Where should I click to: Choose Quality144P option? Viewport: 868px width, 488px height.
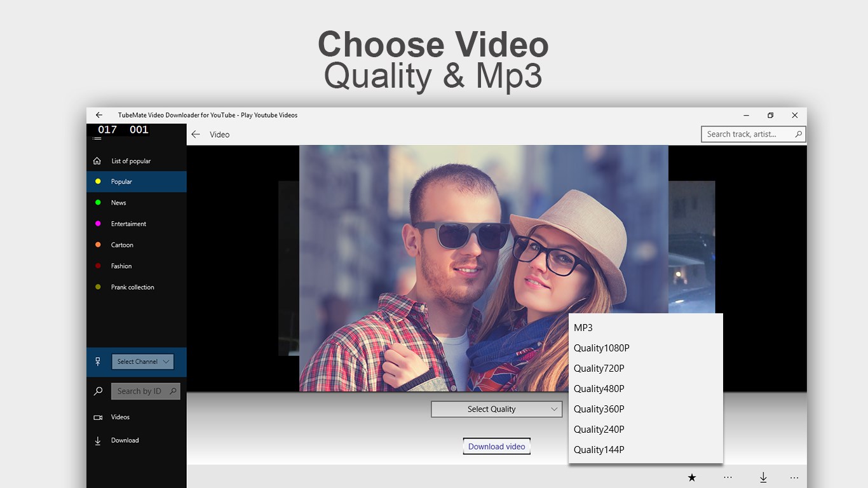point(646,450)
